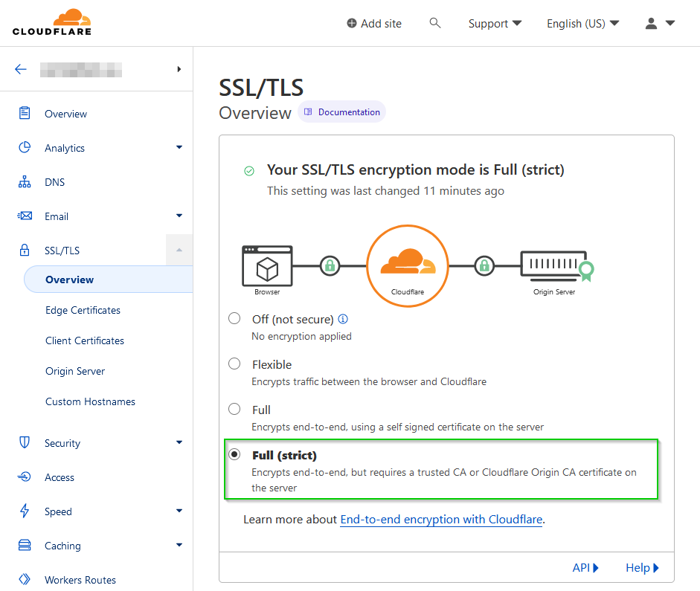Click the search magnifier icon
Viewport: 700px width, 591px height.
(x=435, y=23)
